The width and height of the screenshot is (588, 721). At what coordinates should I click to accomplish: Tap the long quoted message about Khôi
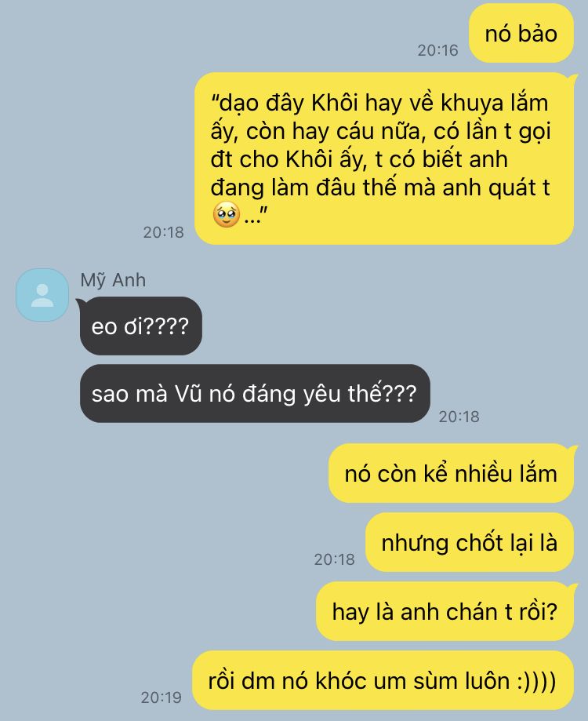click(384, 158)
